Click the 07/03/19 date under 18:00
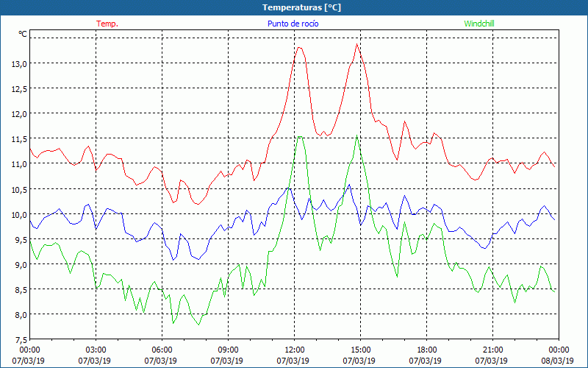The height and width of the screenshot is (368, 588). point(426,361)
